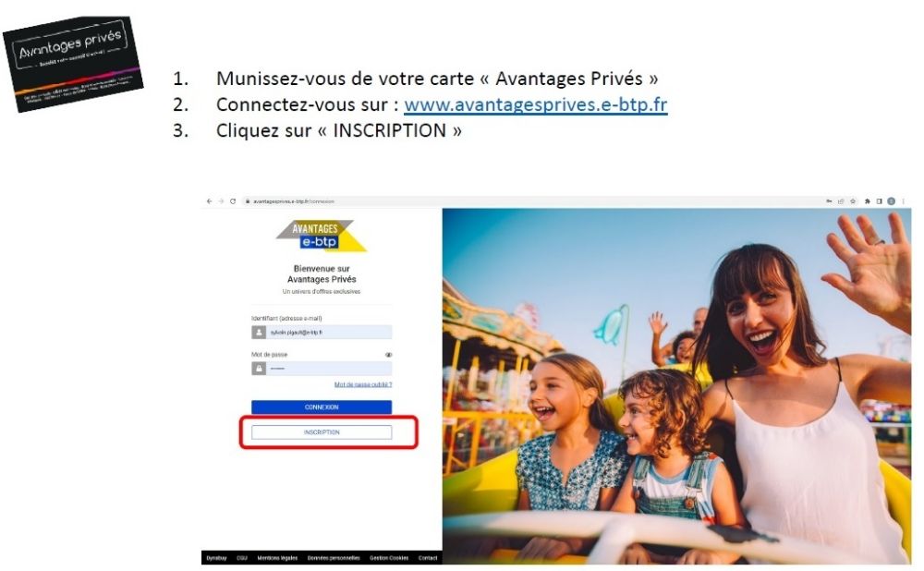Open Gestion Cookies in the footer
The image size is (924, 571).
(x=389, y=558)
